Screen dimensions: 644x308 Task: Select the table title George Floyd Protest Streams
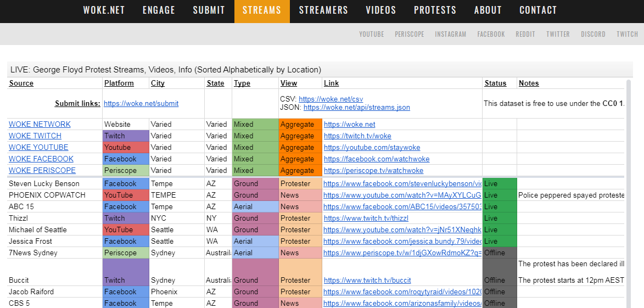[165, 70]
